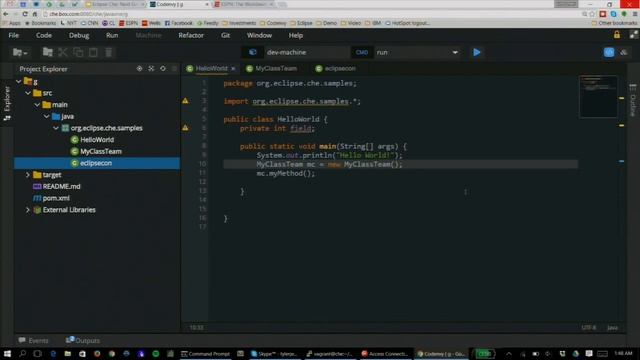Click the collapse all icon in Project Explorer

[151, 69]
